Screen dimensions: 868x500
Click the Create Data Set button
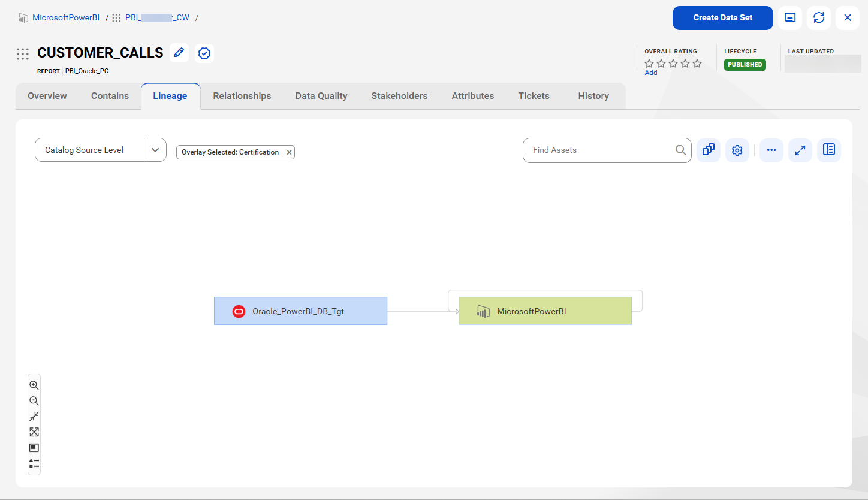point(722,18)
